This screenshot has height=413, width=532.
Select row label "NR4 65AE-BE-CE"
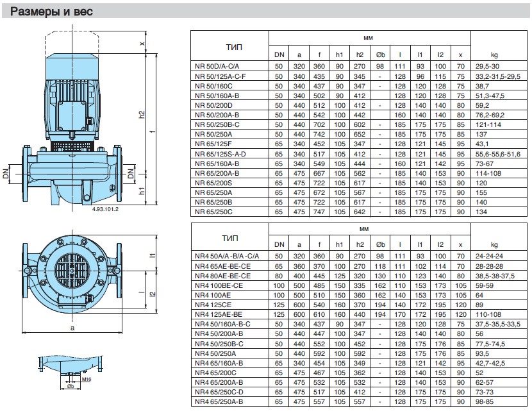pos(222,266)
